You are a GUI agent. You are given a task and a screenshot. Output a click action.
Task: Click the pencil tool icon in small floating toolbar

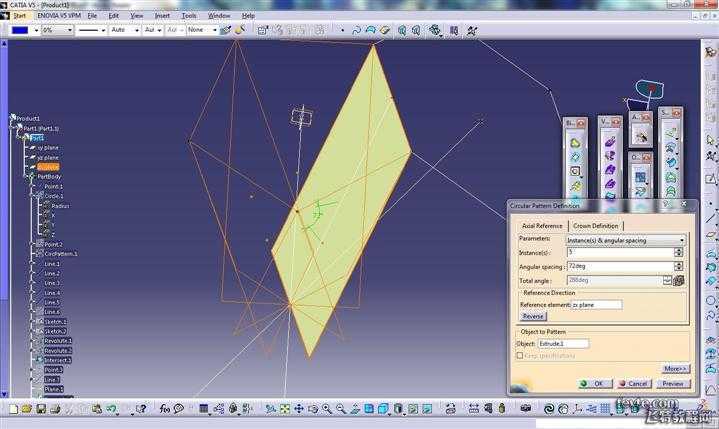641,136
